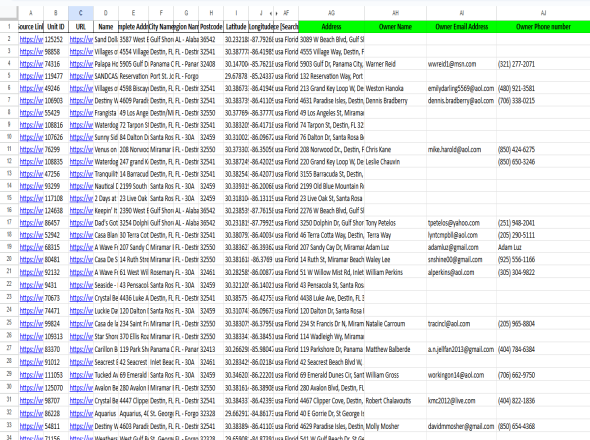Viewport: 590px width, 440px height.
Task: Click the green Address header cell
Action: (x=331, y=27)
